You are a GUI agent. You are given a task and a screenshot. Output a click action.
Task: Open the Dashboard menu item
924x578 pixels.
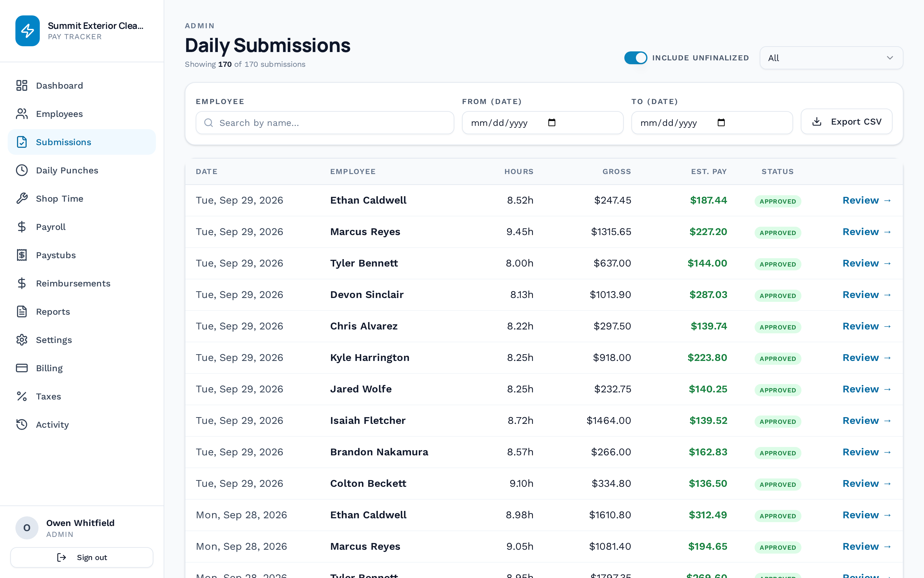[82, 85]
